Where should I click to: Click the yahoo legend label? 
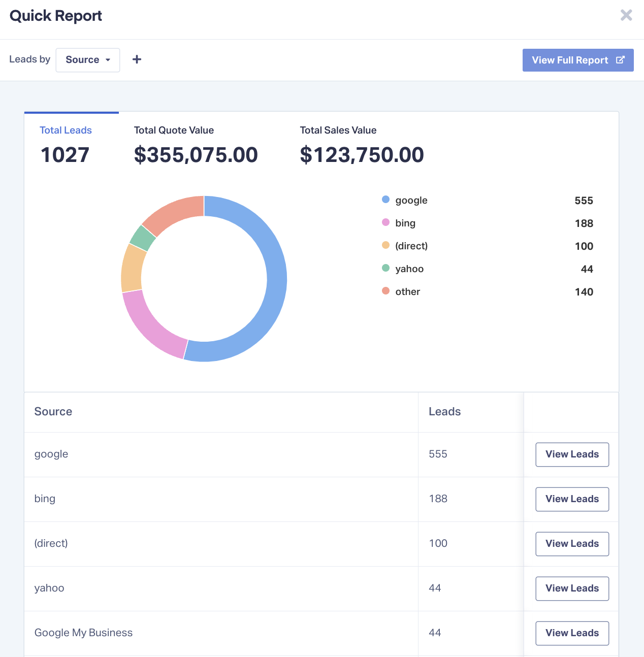click(x=409, y=269)
